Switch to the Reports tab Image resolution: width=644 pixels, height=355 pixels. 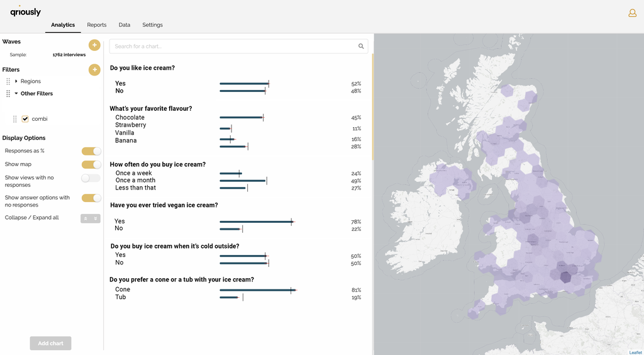click(97, 25)
